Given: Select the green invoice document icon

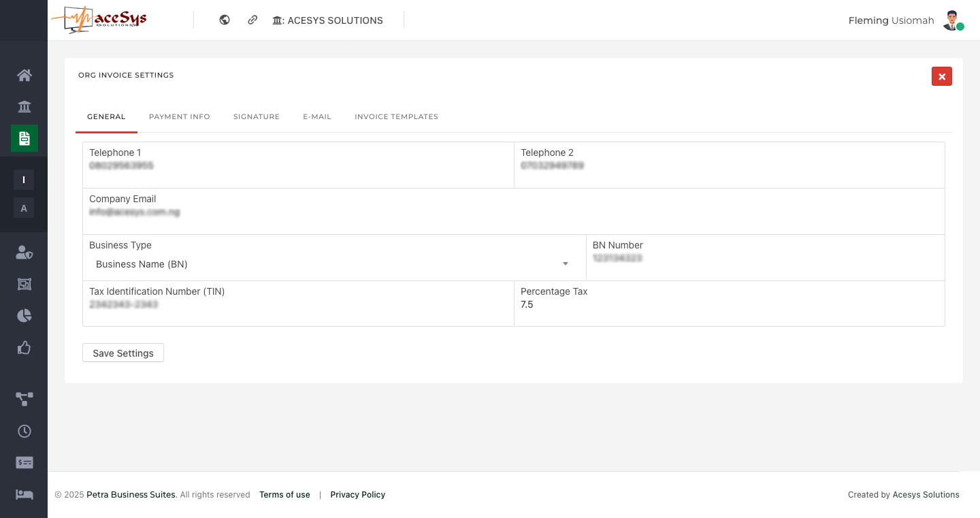Looking at the screenshot, I should (24, 138).
